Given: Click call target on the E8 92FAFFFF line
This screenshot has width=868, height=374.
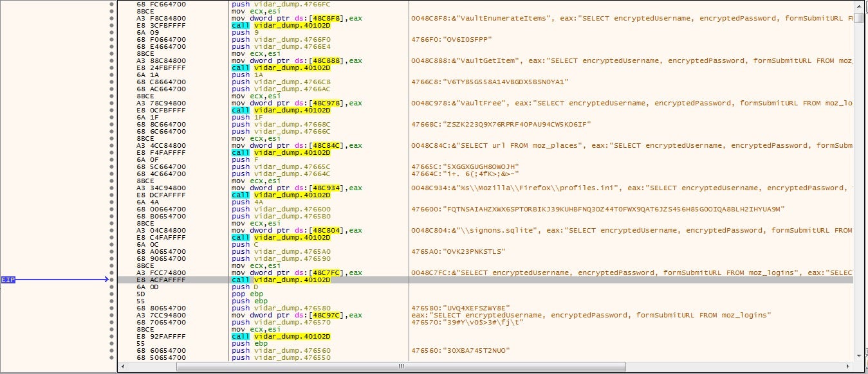Looking at the screenshot, I should click(291, 337).
